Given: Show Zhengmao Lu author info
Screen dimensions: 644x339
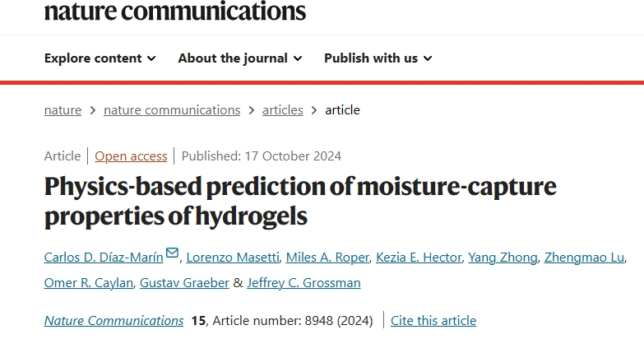Looking at the screenshot, I should pyautogui.click(x=584, y=258).
